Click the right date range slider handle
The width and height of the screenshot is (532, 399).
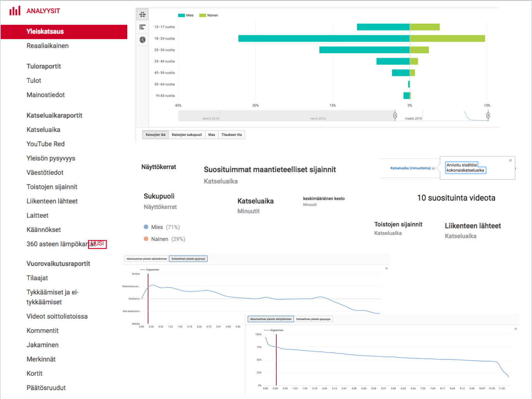point(488,115)
